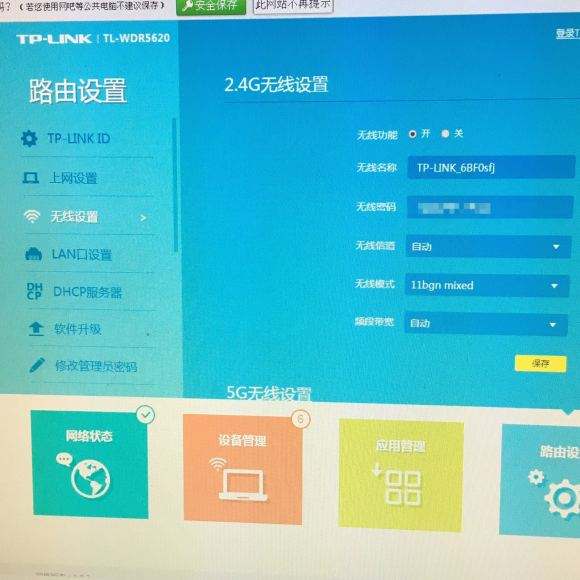Click the green 安全保存 button
The image size is (580, 580).
[211, 6]
